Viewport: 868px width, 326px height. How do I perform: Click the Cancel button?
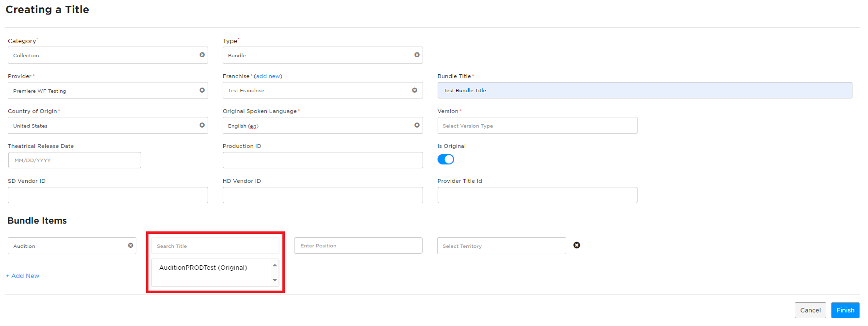(810, 310)
